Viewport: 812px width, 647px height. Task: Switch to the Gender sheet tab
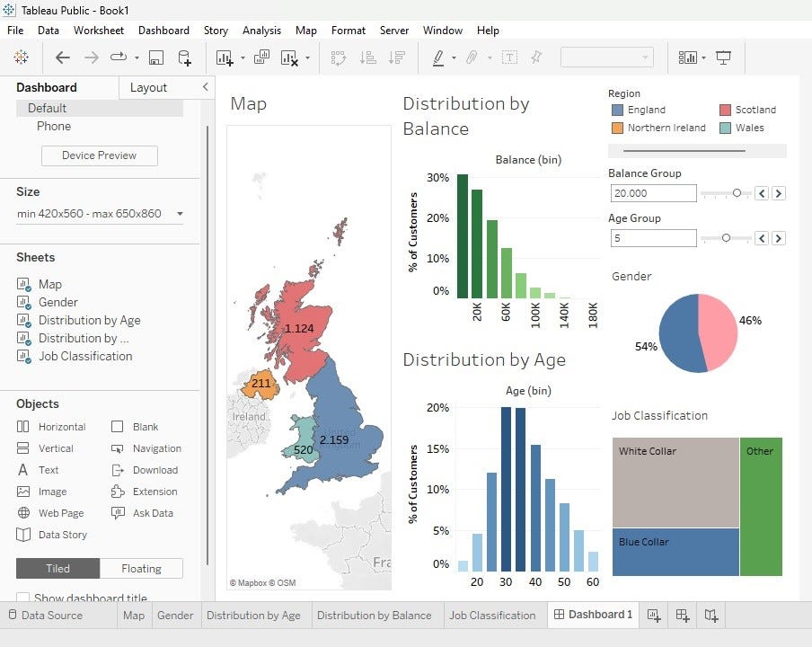tap(175, 615)
